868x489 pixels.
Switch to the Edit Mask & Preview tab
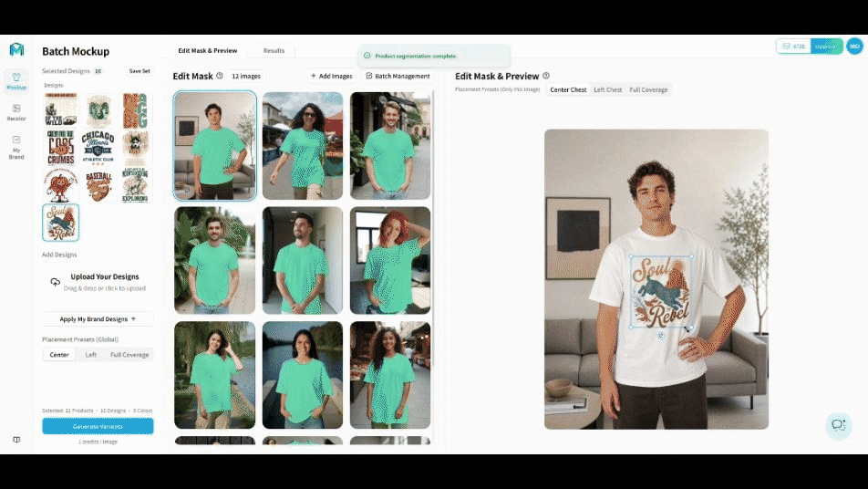click(208, 50)
